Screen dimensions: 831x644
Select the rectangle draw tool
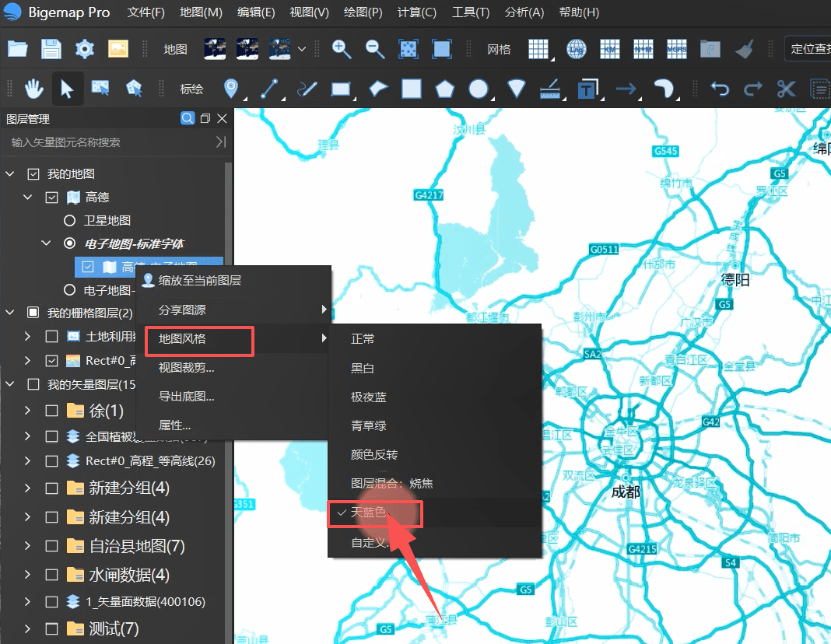pyautogui.click(x=341, y=89)
